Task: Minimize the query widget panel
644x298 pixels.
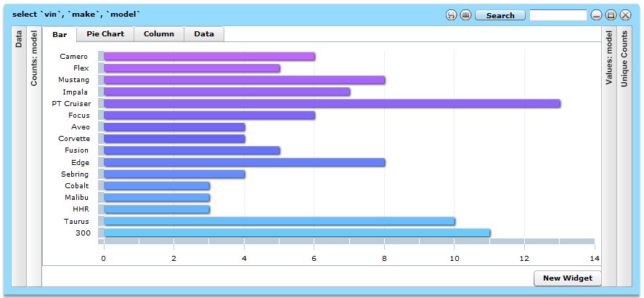Action: [x=596, y=15]
